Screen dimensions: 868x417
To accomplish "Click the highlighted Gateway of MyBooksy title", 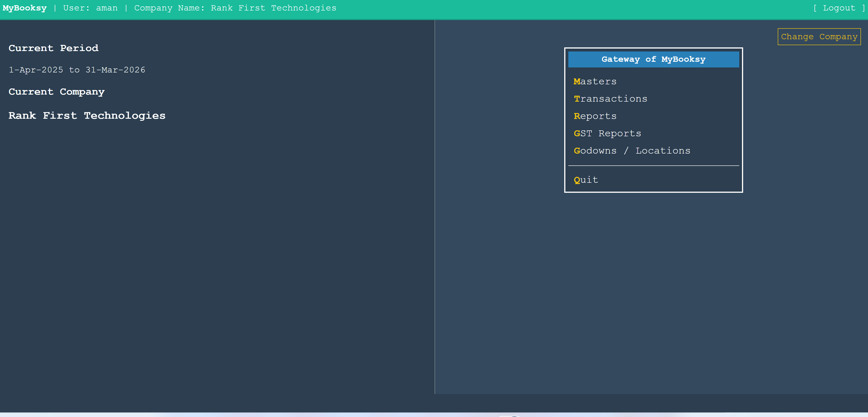I will click(653, 59).
